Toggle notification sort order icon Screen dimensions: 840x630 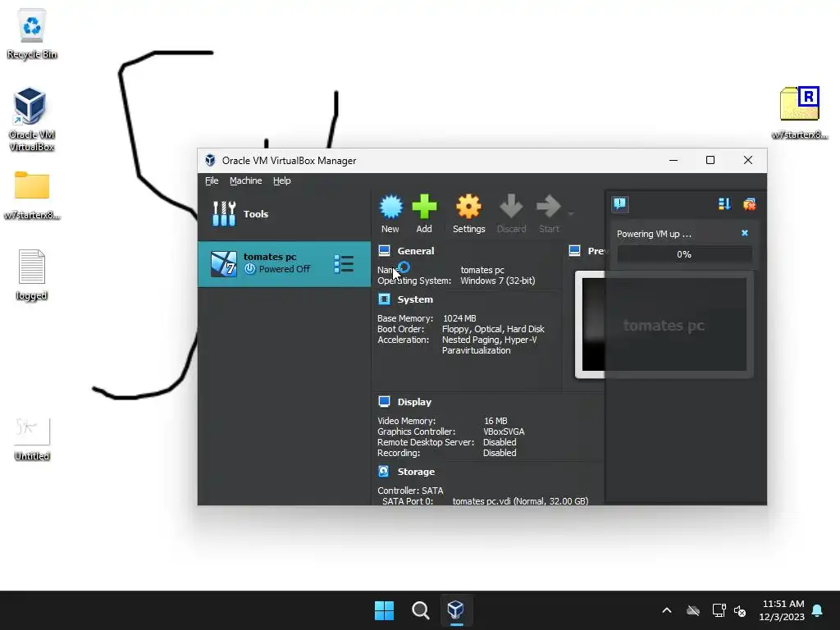[x=724, y=203]
